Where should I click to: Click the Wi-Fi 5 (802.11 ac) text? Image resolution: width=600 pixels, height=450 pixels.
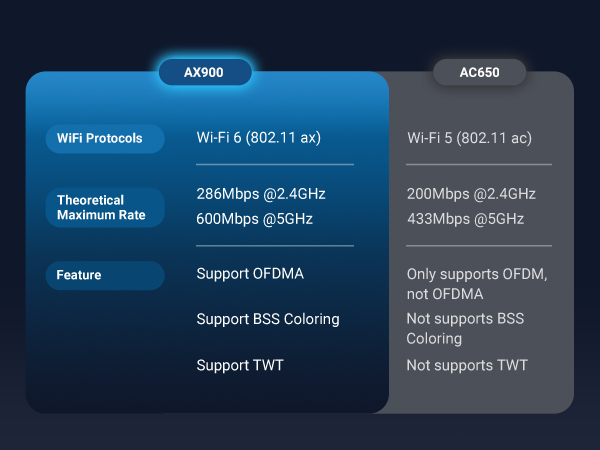[x=469, y=138]
